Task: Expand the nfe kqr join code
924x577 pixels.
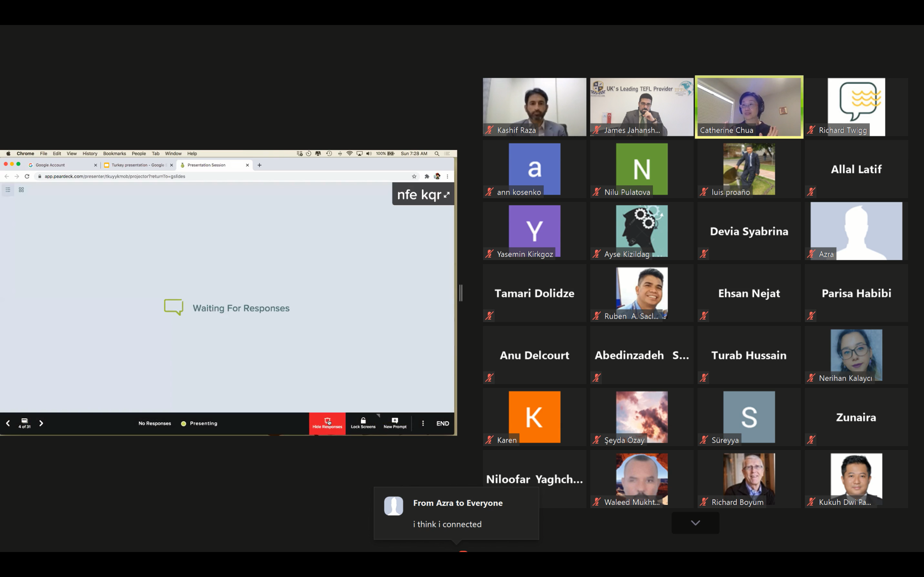Action: [x=447, y=195]
